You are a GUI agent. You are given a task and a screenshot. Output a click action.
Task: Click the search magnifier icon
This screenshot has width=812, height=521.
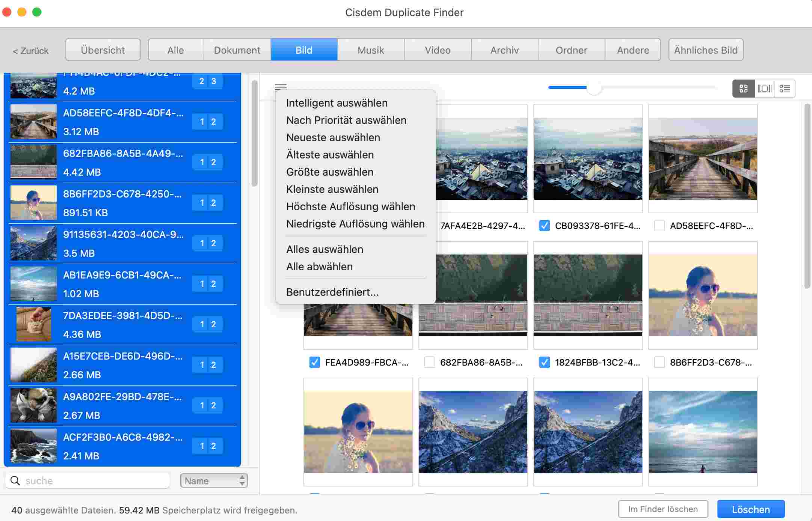[x=15, y=480]
